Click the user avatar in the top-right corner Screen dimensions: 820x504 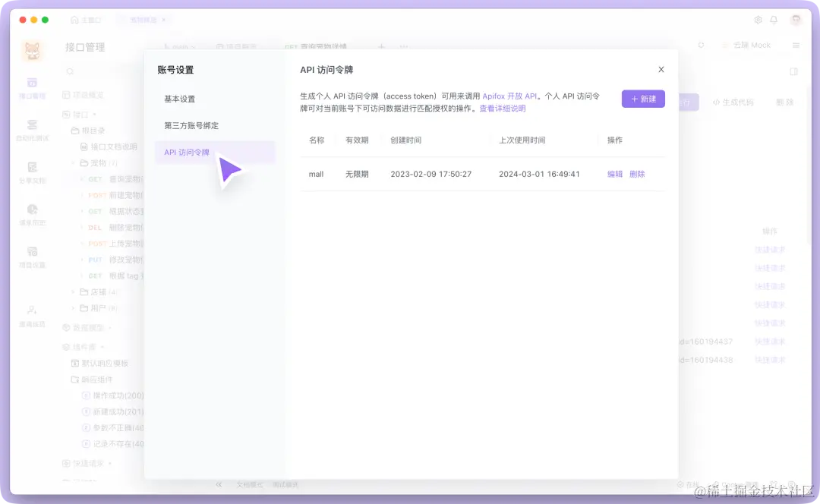[x=795, y=20]
